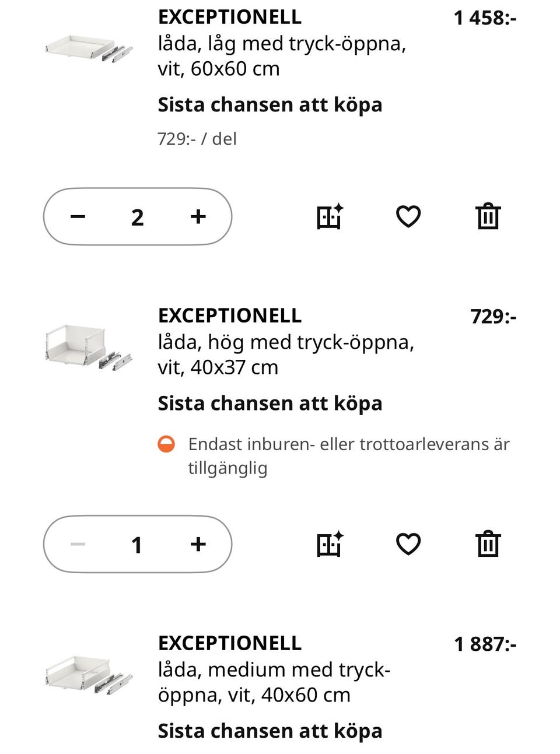Image resolution: width=560 pixels, height=754 pixels.
Task: Open EXCEPTIONELL medium låda product link
Action: pos(230,643)
